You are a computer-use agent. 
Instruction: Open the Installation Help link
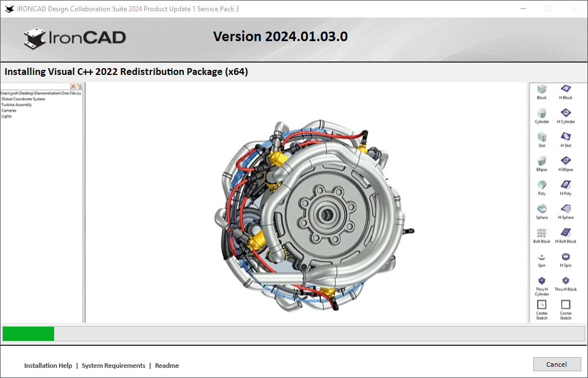click(48, 366)
